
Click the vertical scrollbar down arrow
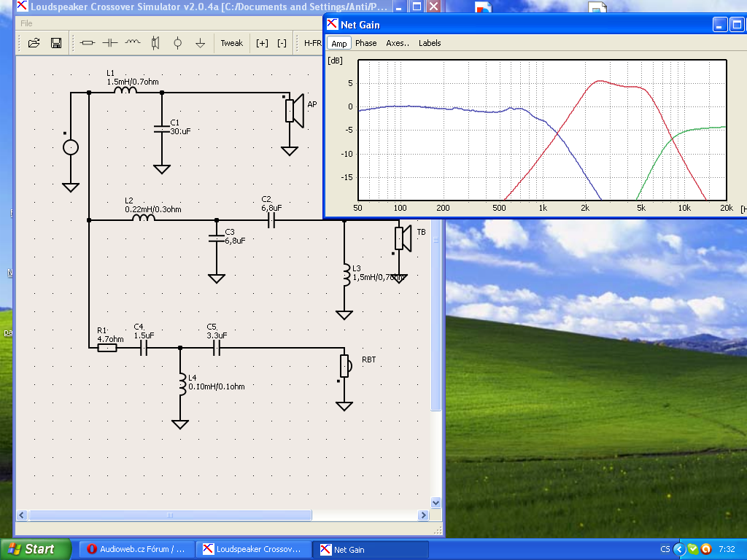click(436, 503)
